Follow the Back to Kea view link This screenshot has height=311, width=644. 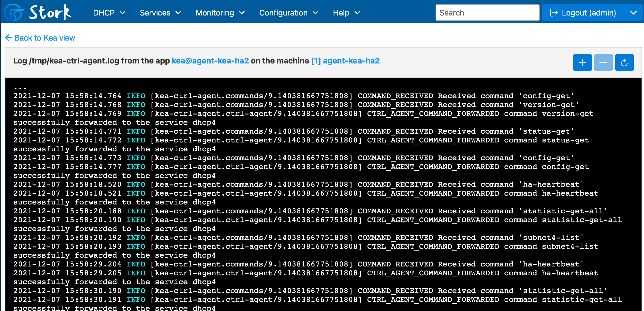coord(44,38)
